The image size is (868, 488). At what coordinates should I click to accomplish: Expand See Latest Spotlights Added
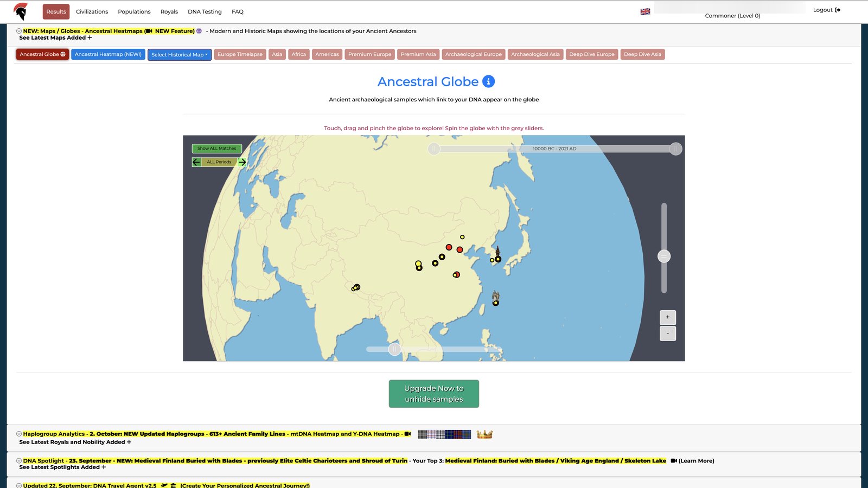62,467
